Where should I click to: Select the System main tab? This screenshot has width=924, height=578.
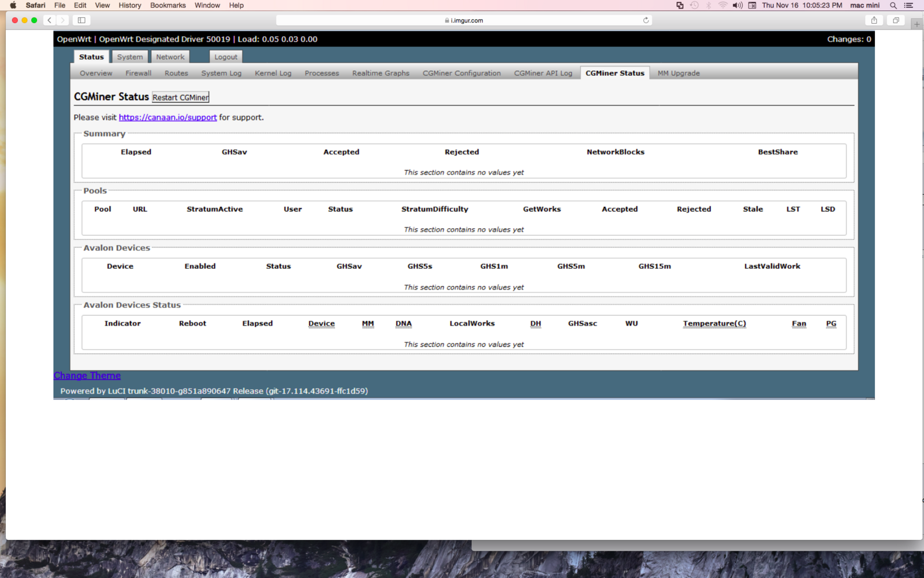coord(130,57)
